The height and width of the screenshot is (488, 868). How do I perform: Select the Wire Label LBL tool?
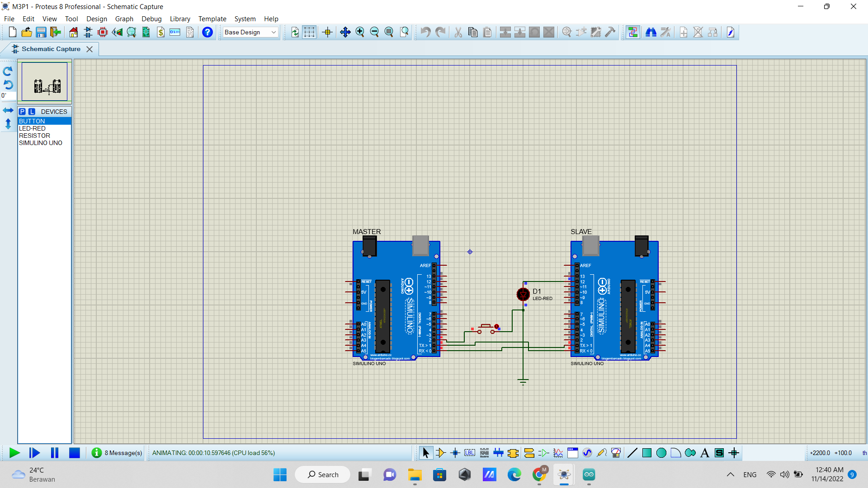point(470,453)
